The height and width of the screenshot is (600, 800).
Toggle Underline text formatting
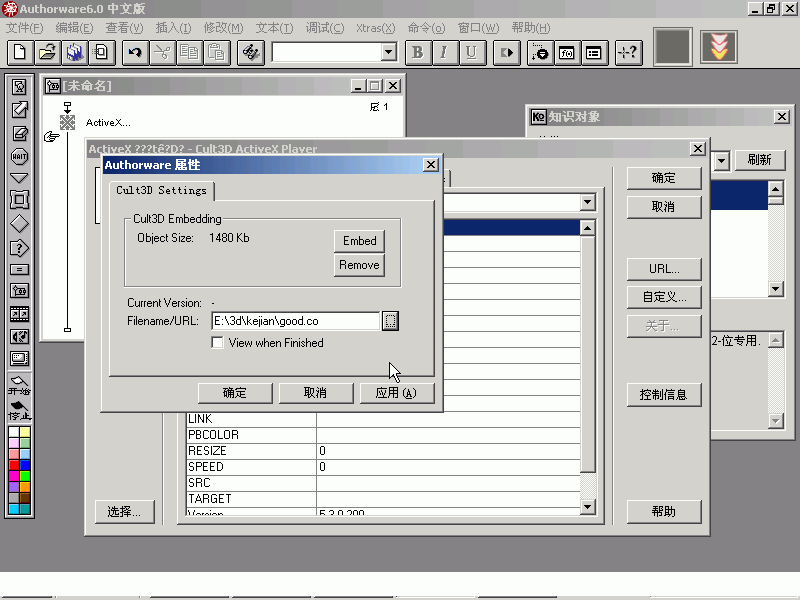tap(471, 53)
